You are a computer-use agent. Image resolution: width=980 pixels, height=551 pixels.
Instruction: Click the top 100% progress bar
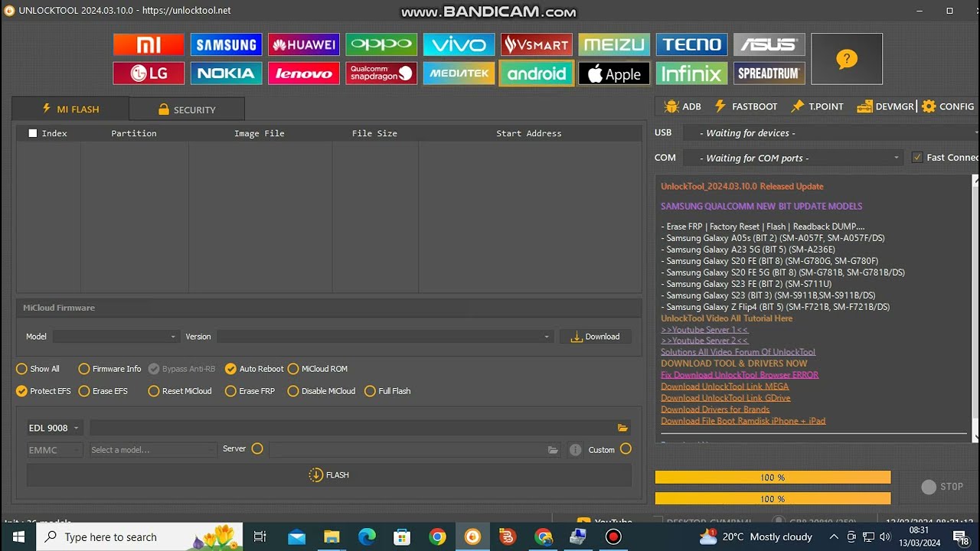[x=773, y=478]
